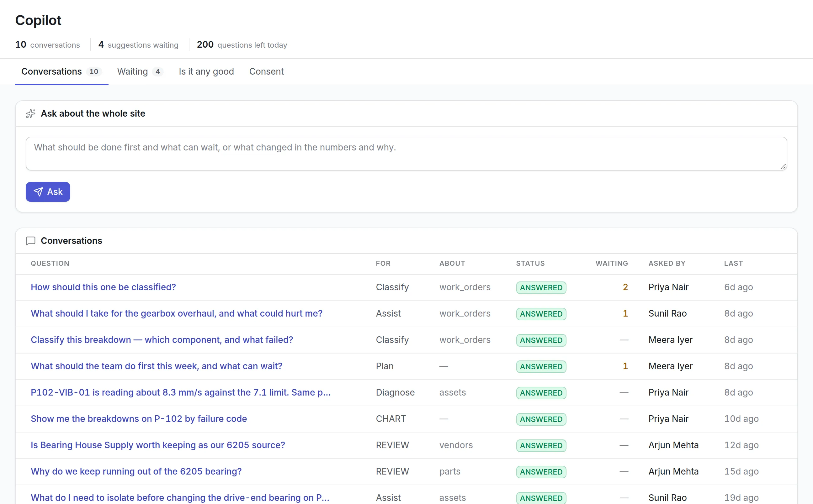Viewport: 813px width, 504px height.
Task: Click '6d ago' in the top conversation row
Action: coord(738,287)
